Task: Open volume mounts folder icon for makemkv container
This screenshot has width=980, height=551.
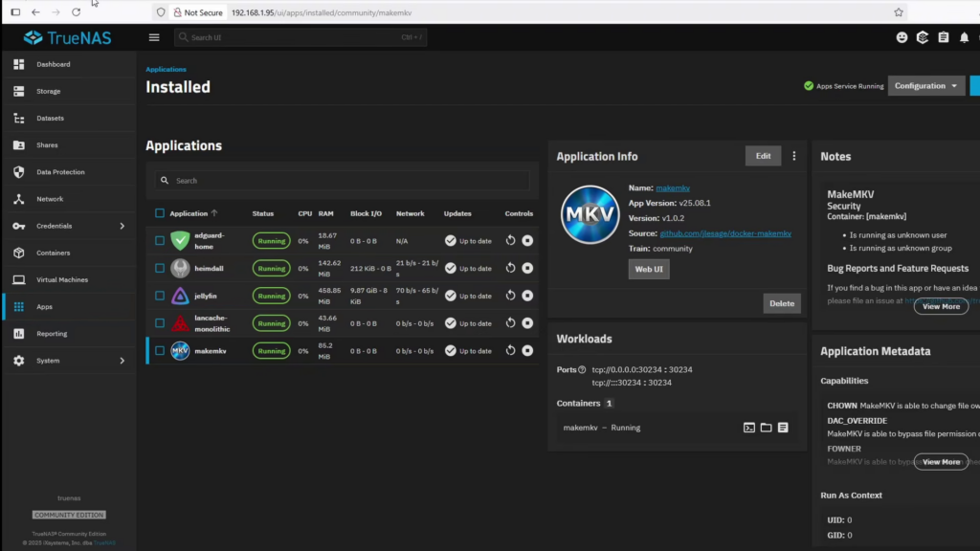Action: pyautogui.click(x=766, y=428)
